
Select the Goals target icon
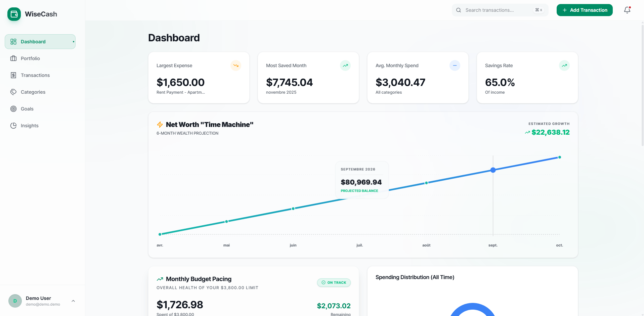tap(13, 109)
